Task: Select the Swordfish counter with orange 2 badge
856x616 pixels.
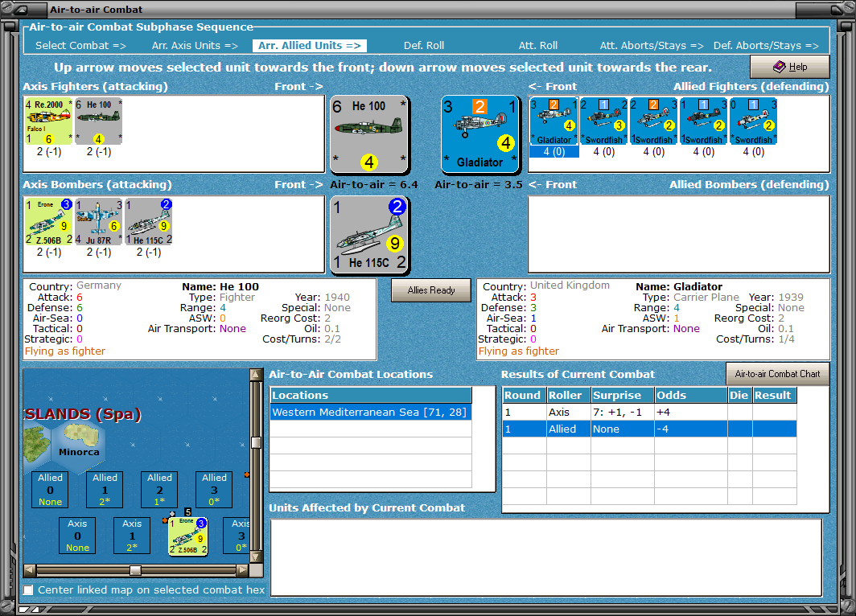Action: 653,121
